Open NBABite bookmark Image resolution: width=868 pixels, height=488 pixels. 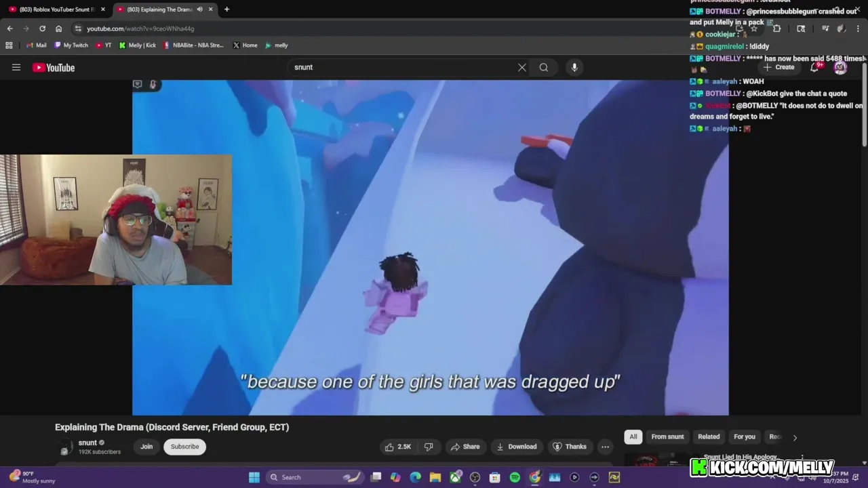[193, 45]
